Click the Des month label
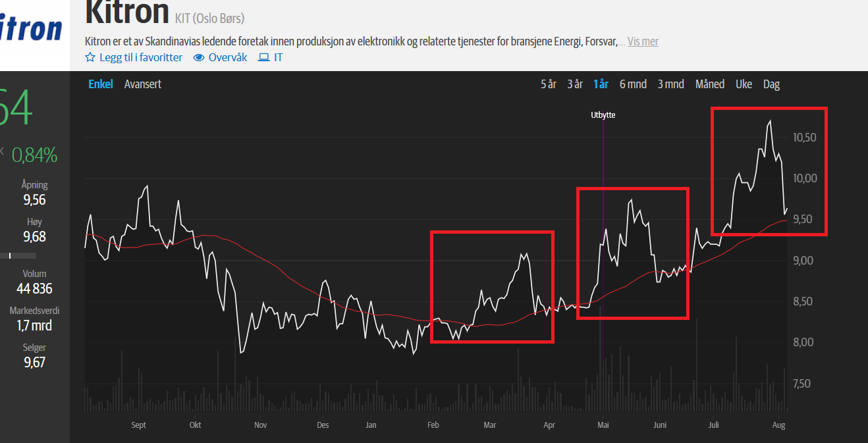Viewport: 868px width, 443px height. [x=323, y=425]
